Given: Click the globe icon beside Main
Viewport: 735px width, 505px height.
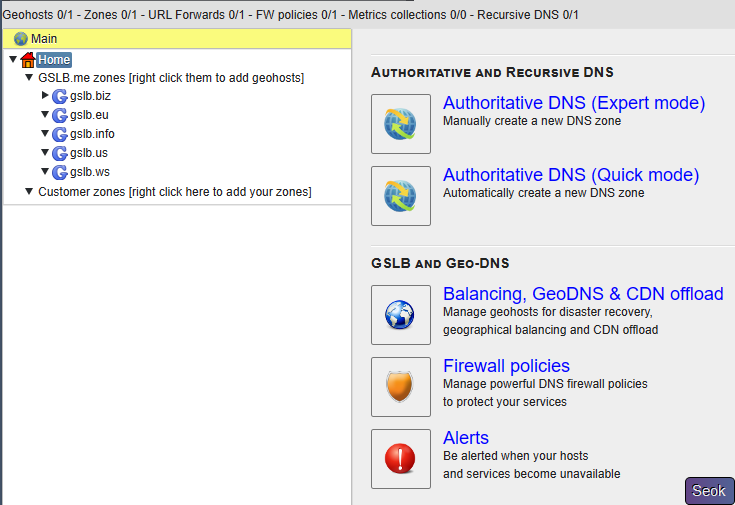Looking at the screenshot, I should click(21, 39).
